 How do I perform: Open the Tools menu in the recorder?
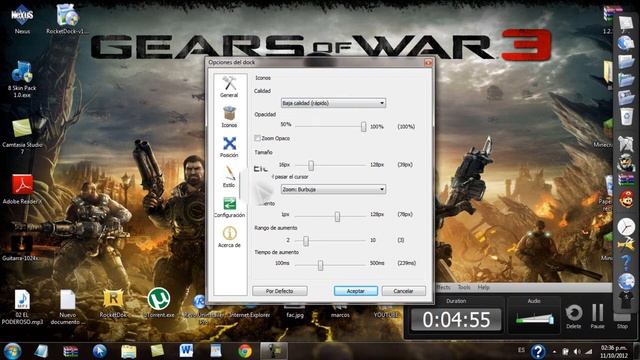point(464,287)
